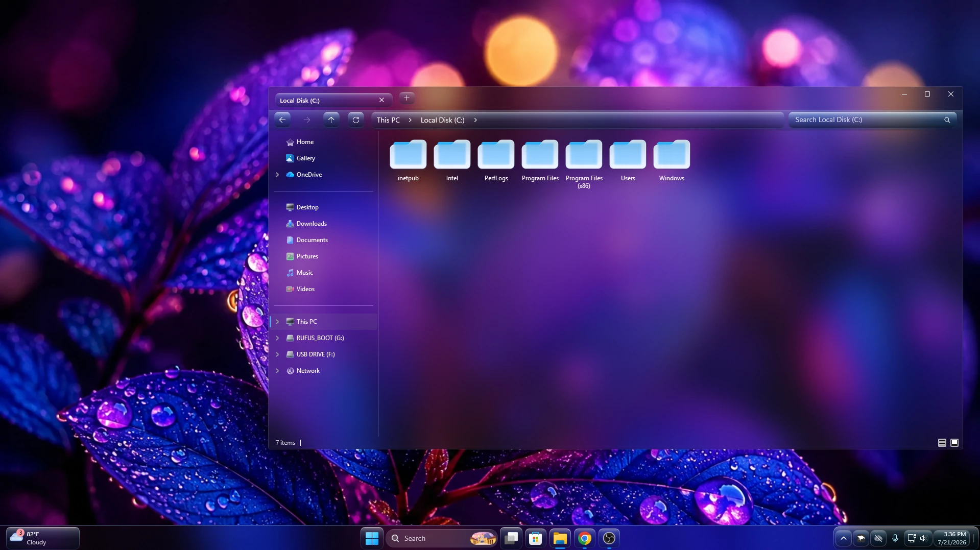The width and height of the screenshot is (980, 550).
Task: Click the network display tray icon
Action: coord(912,538)
